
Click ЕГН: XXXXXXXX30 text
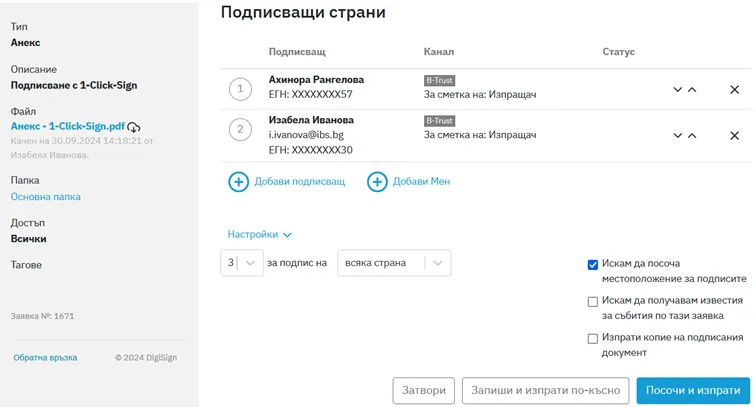click(x=310, y=150)
